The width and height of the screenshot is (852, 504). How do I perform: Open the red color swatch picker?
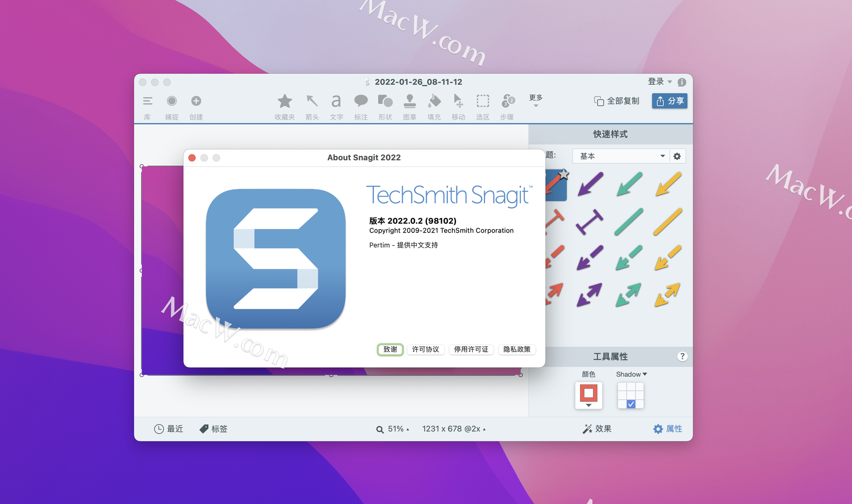click(x=588, y=395)
